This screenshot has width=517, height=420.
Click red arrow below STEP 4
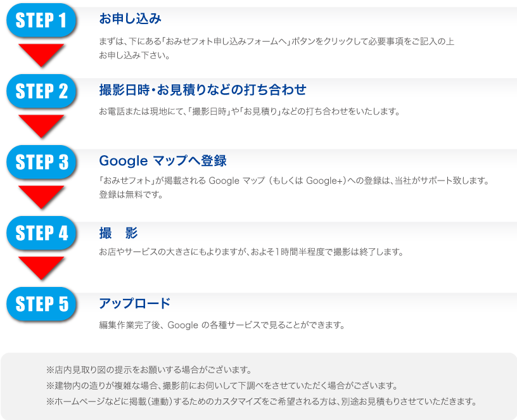[x=41, y=268]
